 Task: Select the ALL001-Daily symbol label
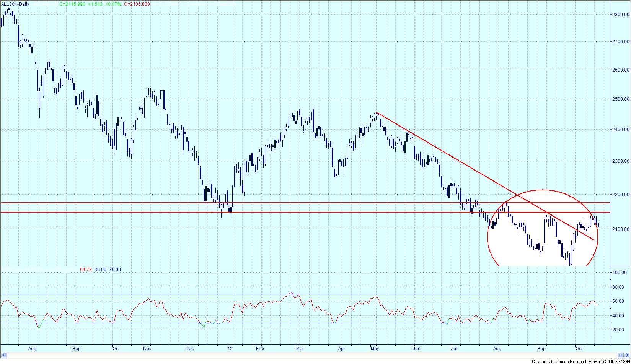click(15, 4)
